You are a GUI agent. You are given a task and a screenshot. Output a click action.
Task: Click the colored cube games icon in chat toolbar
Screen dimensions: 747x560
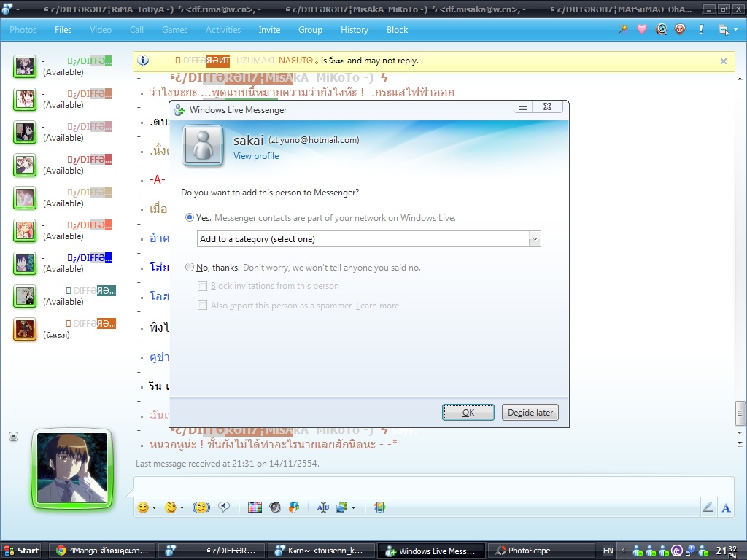[294, 507]
